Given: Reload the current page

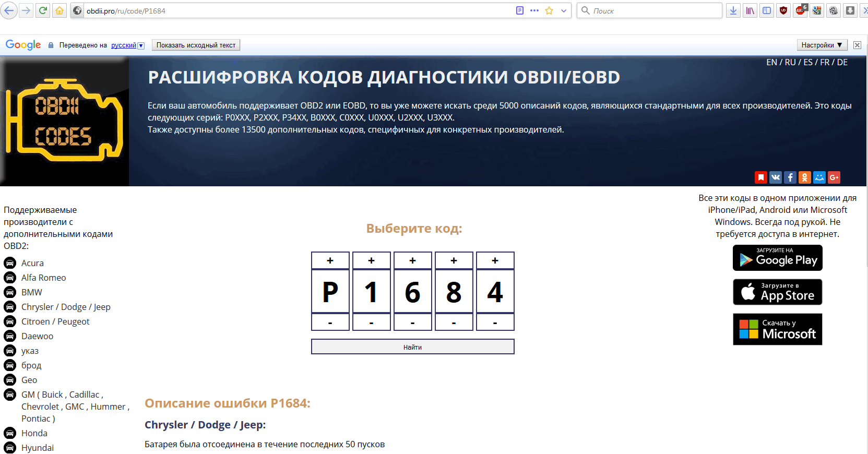Looking at the screenshot, I should tap(43, 10).
